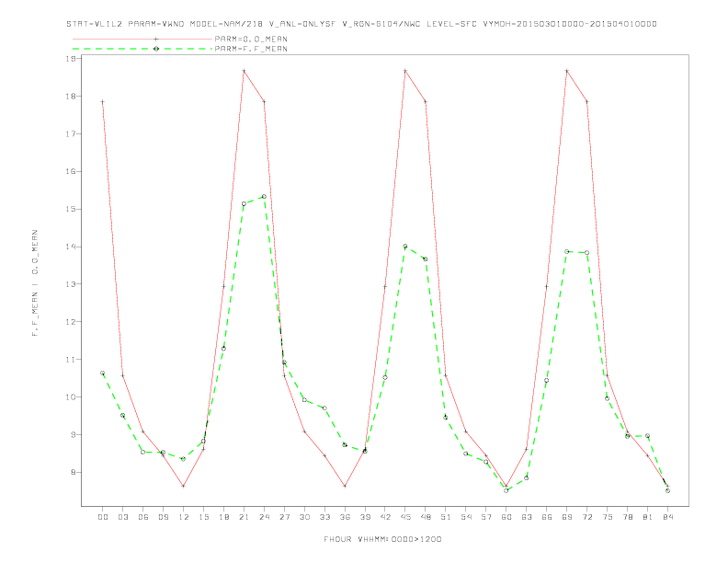Image resolution: width=728 pixels, height=563 pixels.
Task: Click the x-axis tick label 30
Action: click(x=304, y=517)
